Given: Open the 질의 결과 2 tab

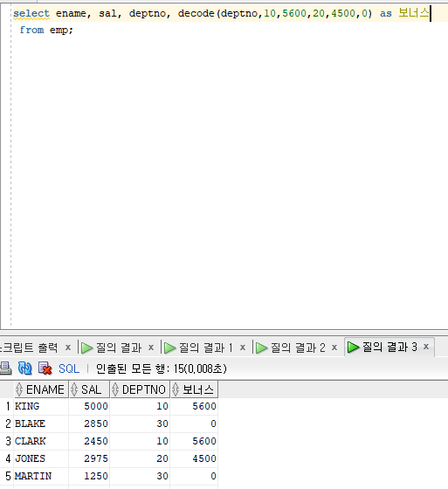Looking at the screenshot, I should pyautogui.click(x=290, y=348).
